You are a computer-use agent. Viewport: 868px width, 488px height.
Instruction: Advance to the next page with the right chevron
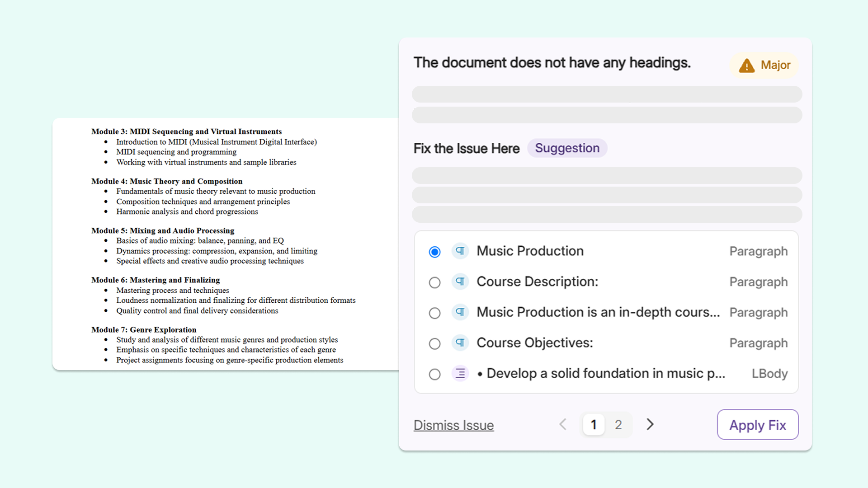650,424
